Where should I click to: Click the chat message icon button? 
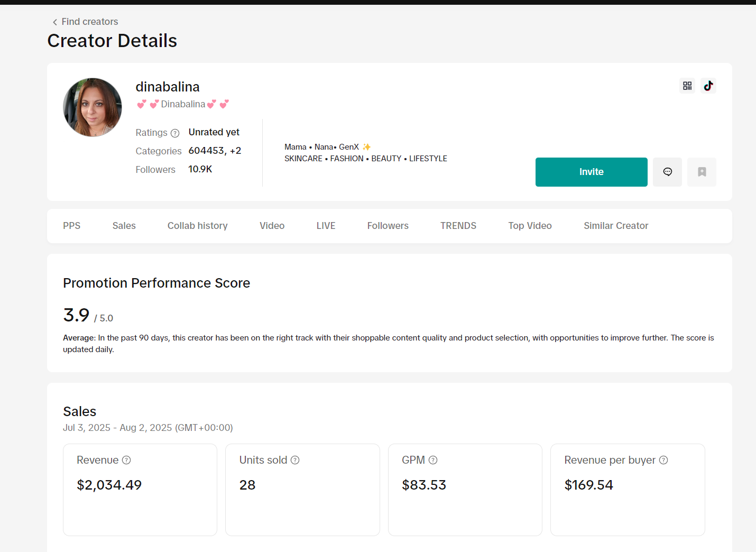[x=667, y=172]
